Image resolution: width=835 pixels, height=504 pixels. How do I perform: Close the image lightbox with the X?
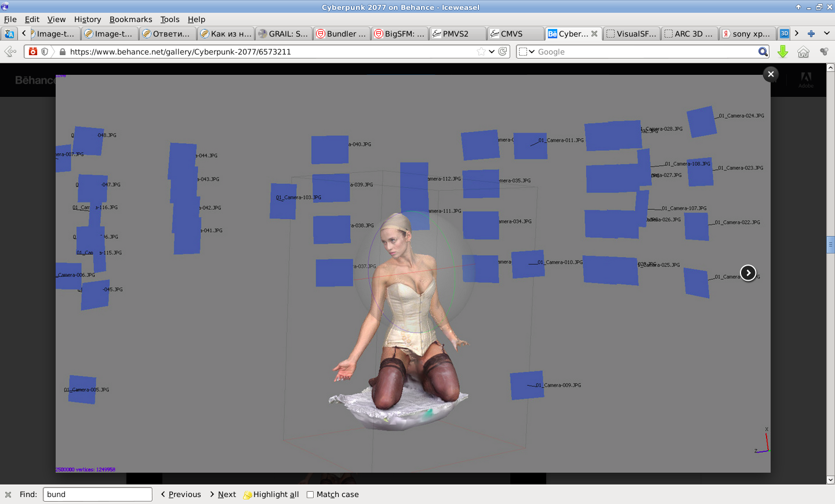(x=771, y=74)
